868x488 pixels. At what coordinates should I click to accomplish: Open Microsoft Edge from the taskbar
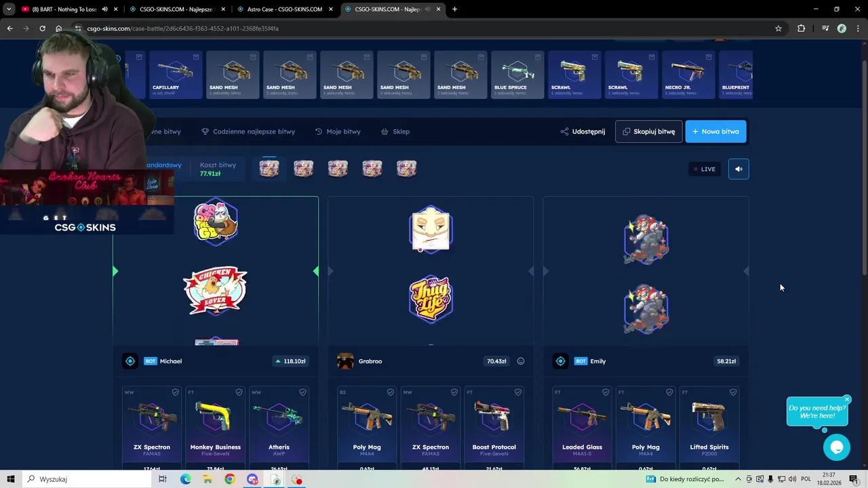tap(185, 479)
